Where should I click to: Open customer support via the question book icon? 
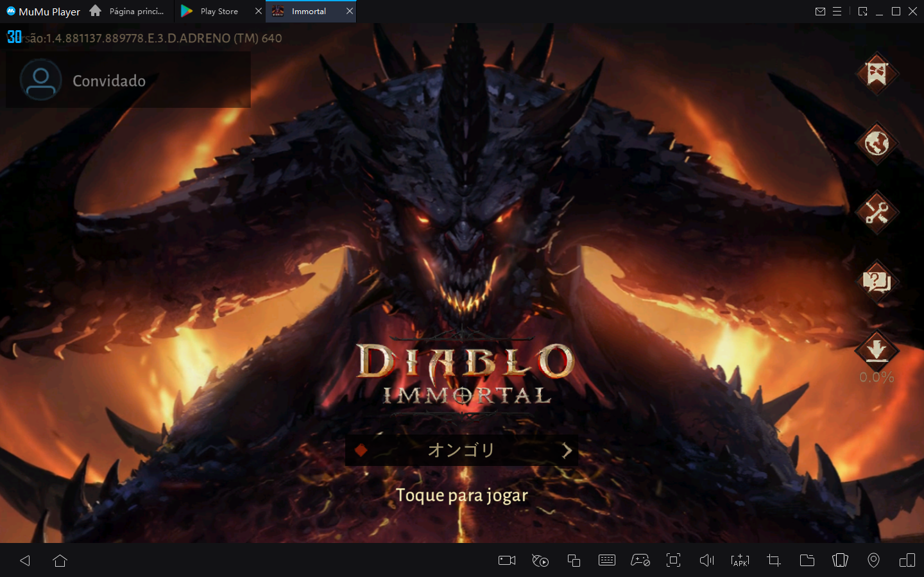(877, 282)
